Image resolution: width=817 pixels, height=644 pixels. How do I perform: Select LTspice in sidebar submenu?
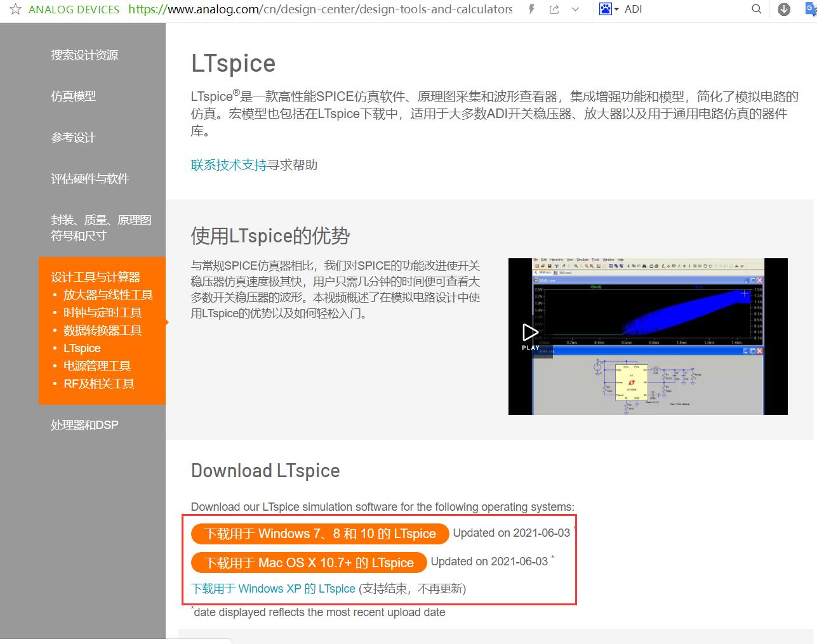coord(82,348)
